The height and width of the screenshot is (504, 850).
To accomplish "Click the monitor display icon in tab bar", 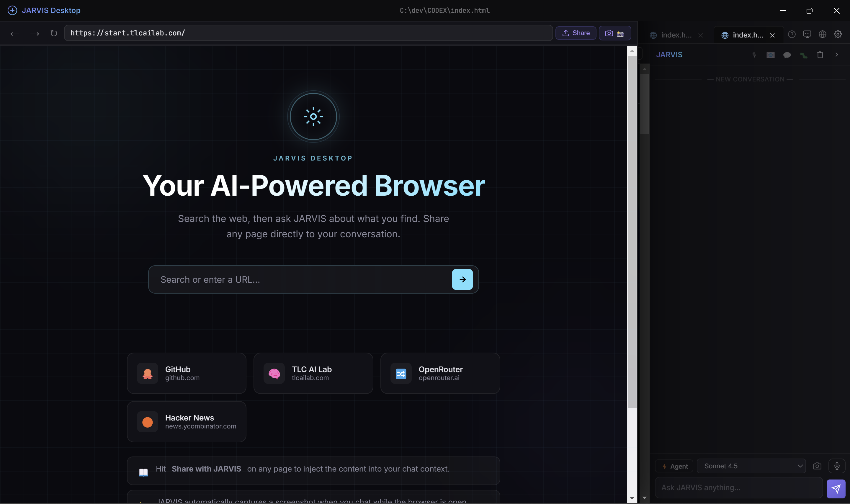I will tap(807, 34).
